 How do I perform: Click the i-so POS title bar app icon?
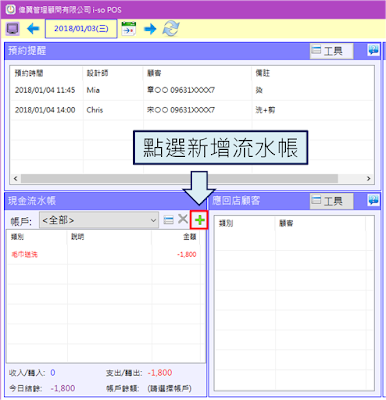tap(11, 9)
